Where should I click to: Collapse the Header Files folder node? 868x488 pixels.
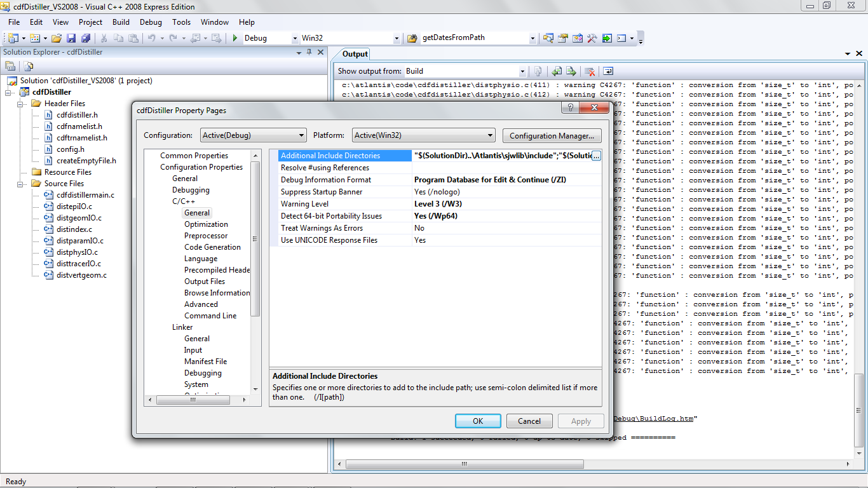click(21, 104)
